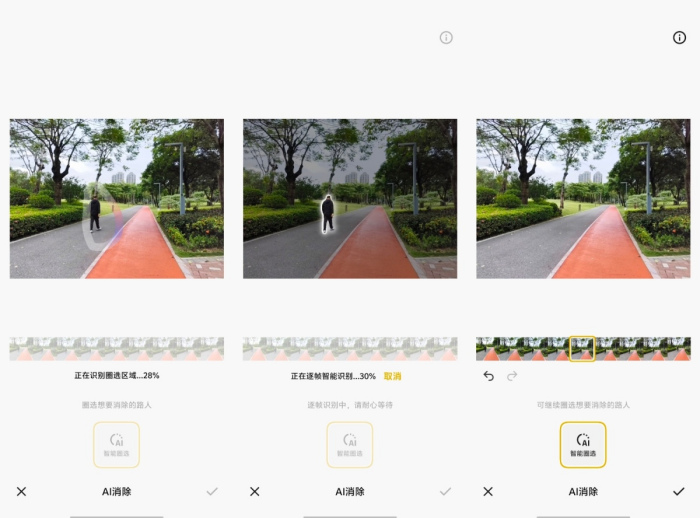Open the black info icon on right screen
Viewport: 700px width, 518px height.
(679, 38)
